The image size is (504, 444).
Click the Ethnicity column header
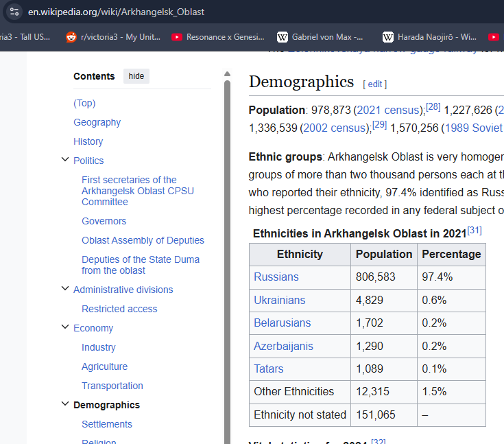300,254
